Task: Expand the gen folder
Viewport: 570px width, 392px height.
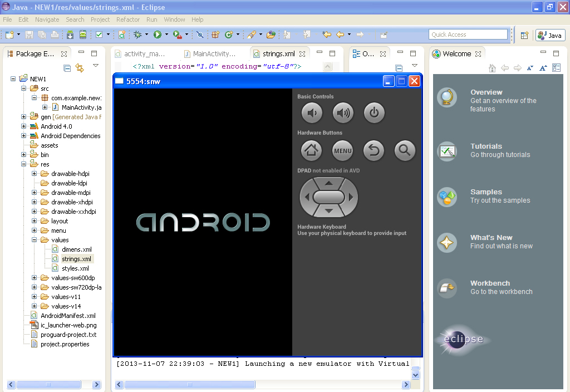Action: tap(23, 117)
